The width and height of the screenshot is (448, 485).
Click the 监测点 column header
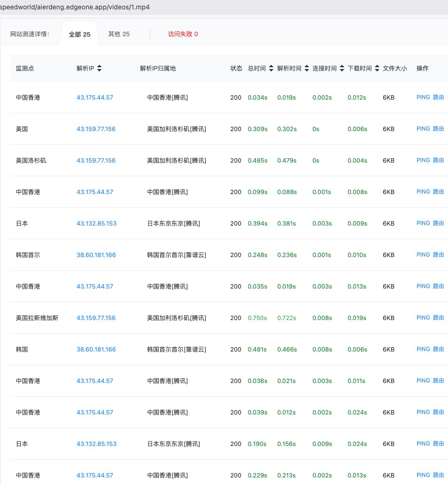click(25, 68)
